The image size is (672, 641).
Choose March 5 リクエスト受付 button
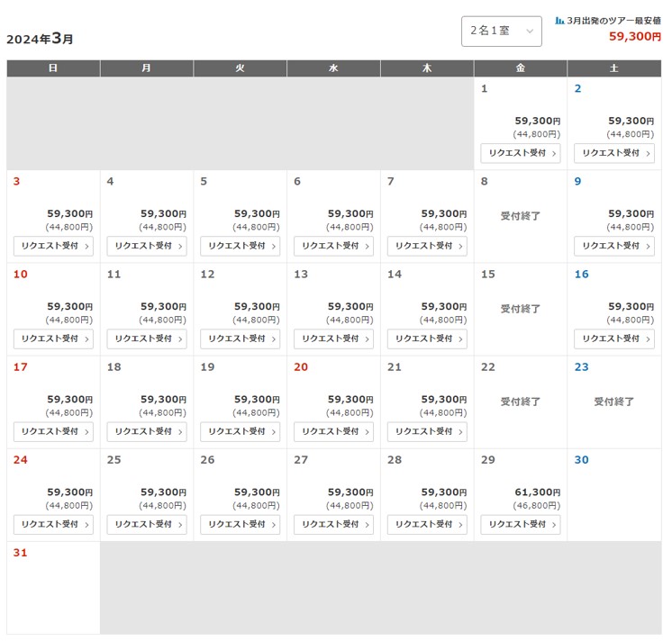pos(240,246)
